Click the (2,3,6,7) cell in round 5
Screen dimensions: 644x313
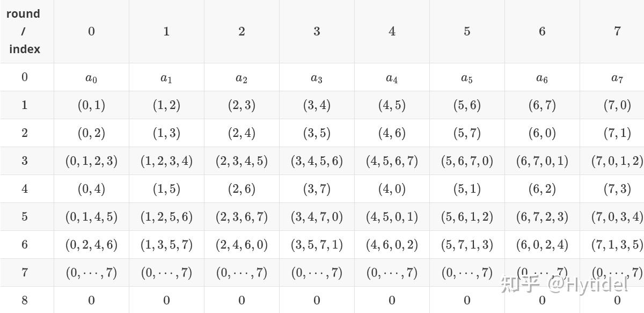pyautogui.click(x=241, y=217)
